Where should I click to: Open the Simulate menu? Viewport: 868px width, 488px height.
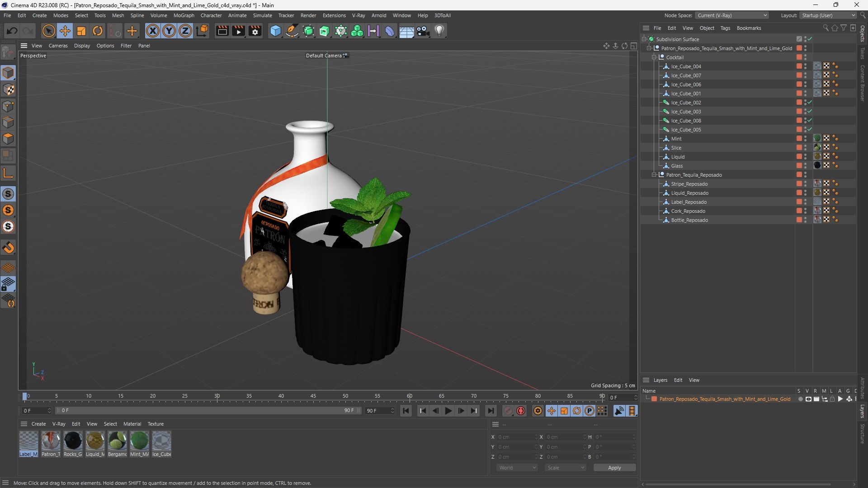(262, 15)
